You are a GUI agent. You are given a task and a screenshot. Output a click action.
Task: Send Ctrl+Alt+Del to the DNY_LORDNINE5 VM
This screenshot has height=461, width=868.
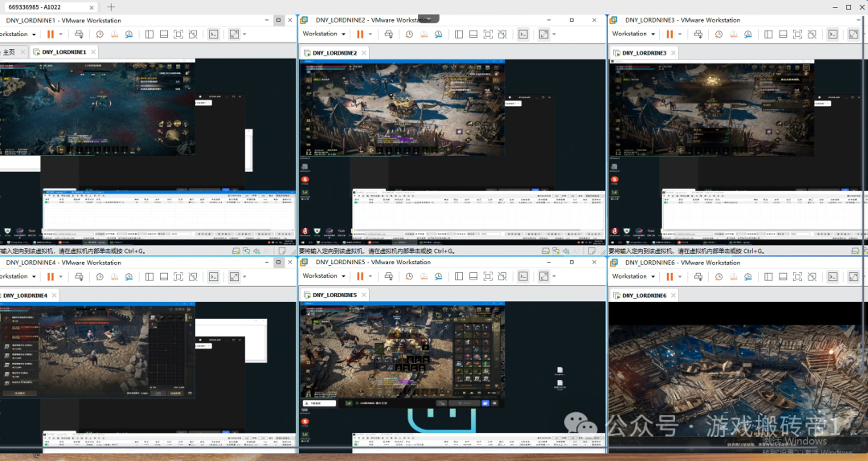pos(389,276)
